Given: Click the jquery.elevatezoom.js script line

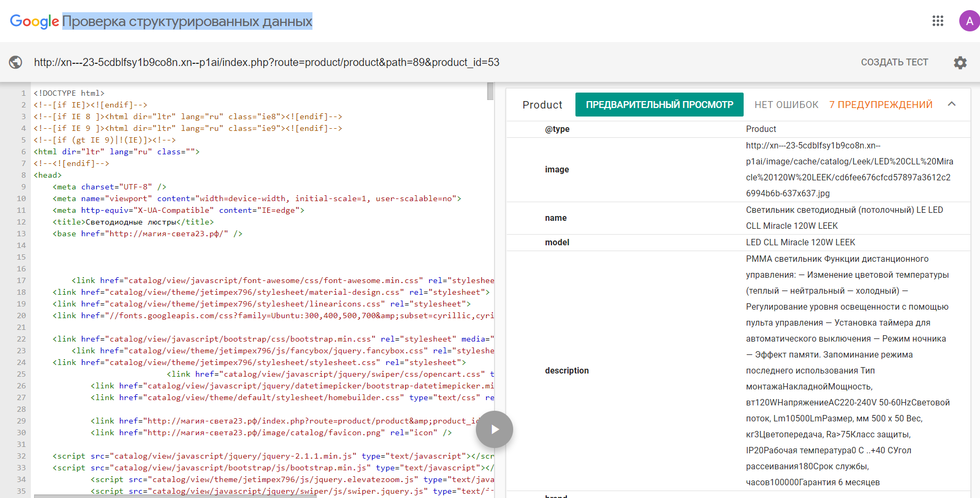Looking at the screenshot, I should click(x=292, y=479).
